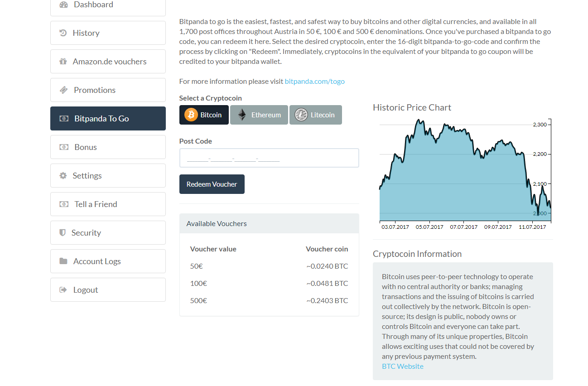Click the 2,200 price axis label

point(540,154)
